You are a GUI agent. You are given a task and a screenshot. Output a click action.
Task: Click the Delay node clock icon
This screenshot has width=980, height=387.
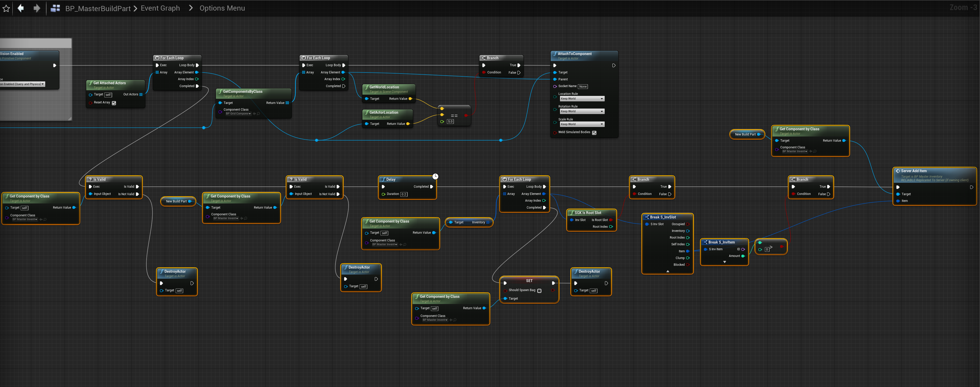point(435,176)
